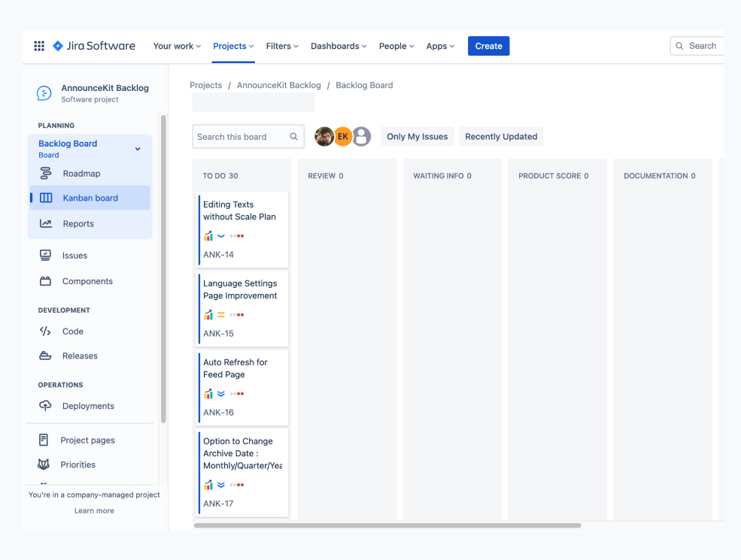
Task: Filter by the unassigned grey avatar
Action: coord(362,137)
